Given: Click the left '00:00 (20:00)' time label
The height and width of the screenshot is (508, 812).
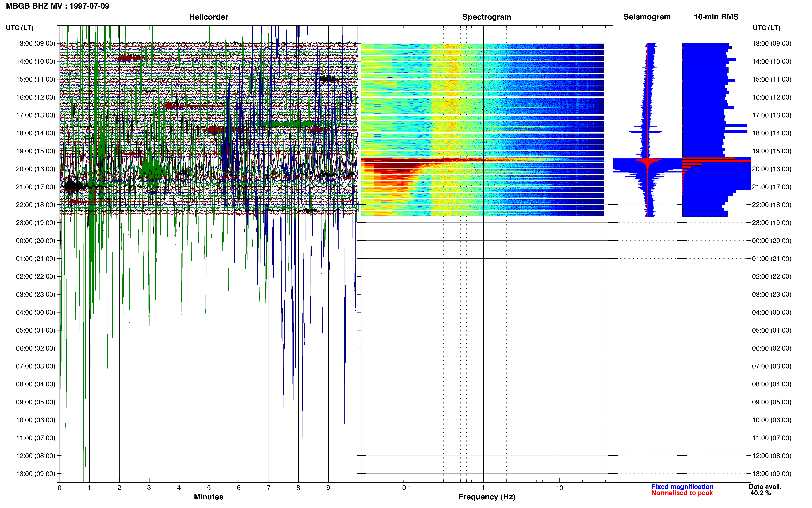Looking at the screenshot, I should click(x=36, y=240).
